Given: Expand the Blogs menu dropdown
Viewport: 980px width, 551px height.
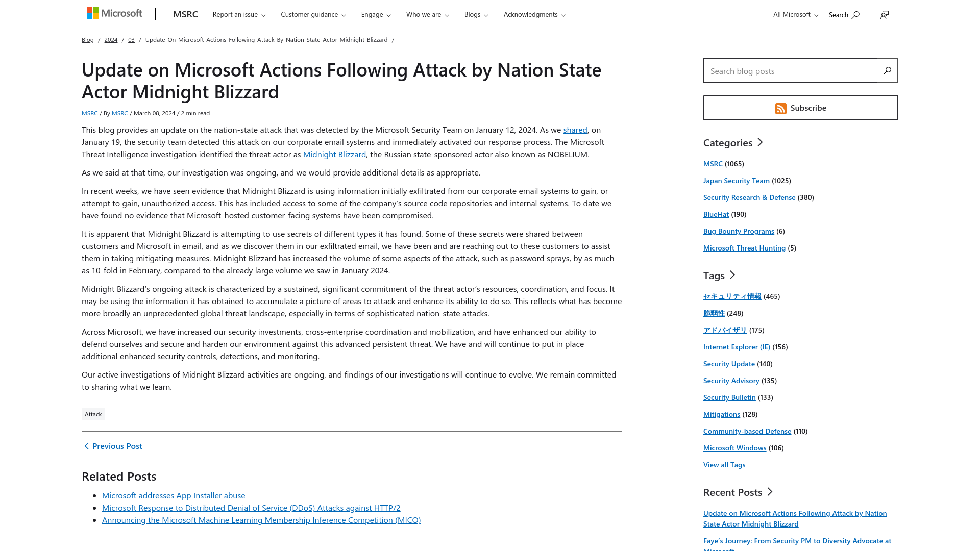Looking at the screenshot, I should click(476, 14).
